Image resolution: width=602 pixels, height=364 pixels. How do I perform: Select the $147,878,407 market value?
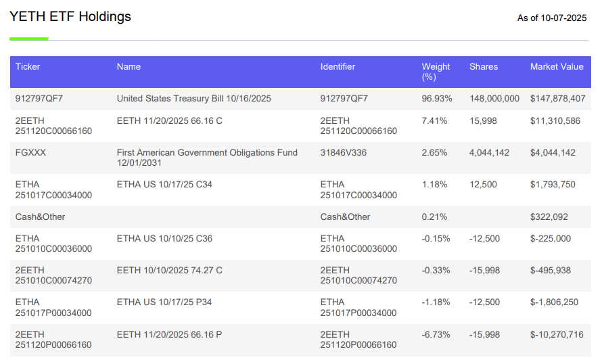[558, 99]
